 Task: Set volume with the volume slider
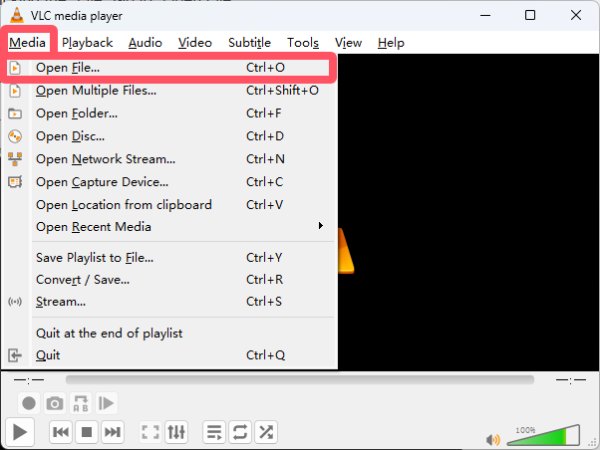543,435
